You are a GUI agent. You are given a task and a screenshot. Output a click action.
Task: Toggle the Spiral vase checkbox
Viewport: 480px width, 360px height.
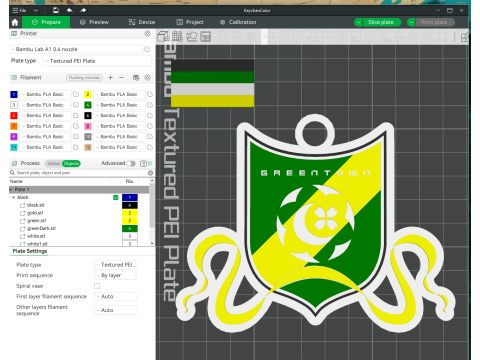click(97, 286)
